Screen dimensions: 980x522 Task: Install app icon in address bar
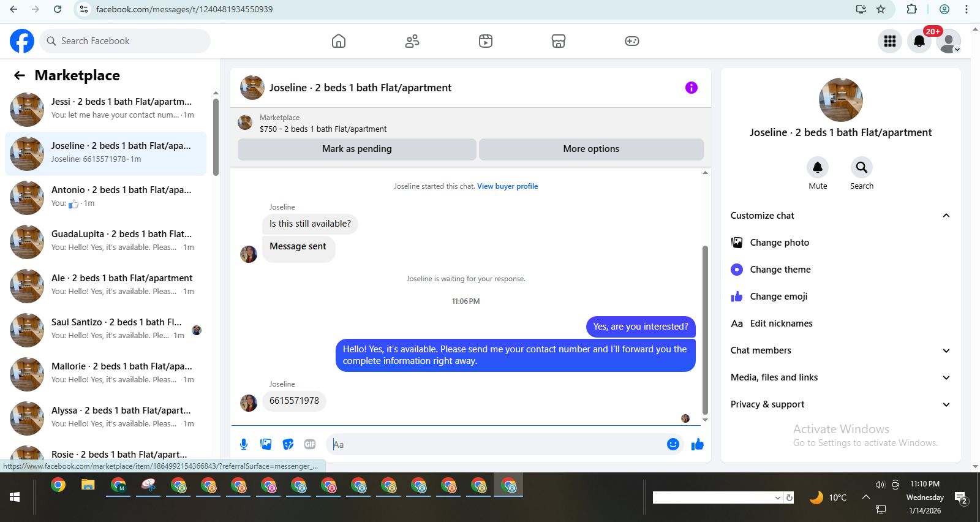861,9
